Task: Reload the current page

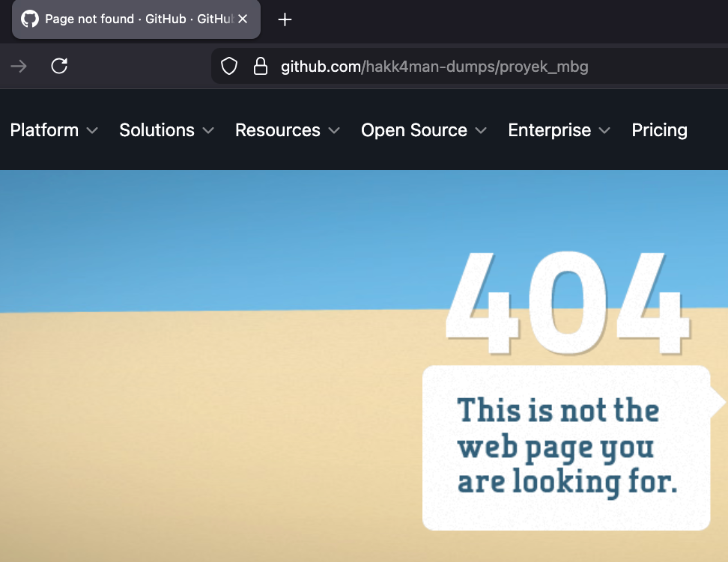Action: pos(59,67)
